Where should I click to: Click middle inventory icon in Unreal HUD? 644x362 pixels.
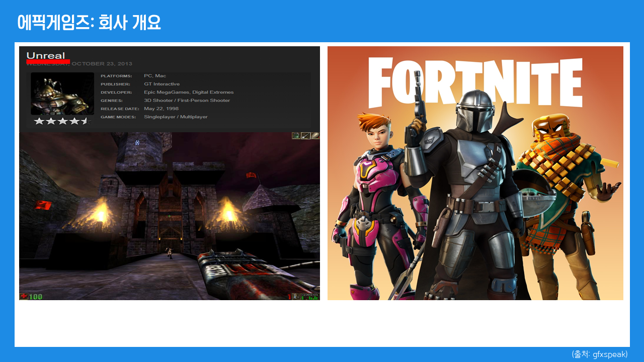[305, 135]
